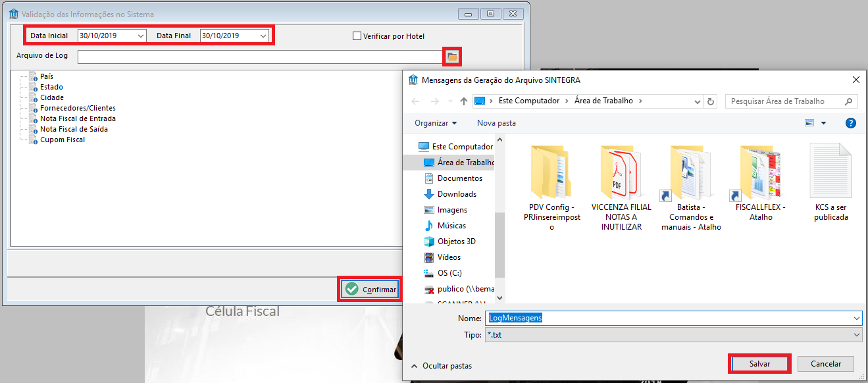This screenshot has height=383, width=868.
Task: Click the Arquivo de Log text field
Action: click(261, 57)
